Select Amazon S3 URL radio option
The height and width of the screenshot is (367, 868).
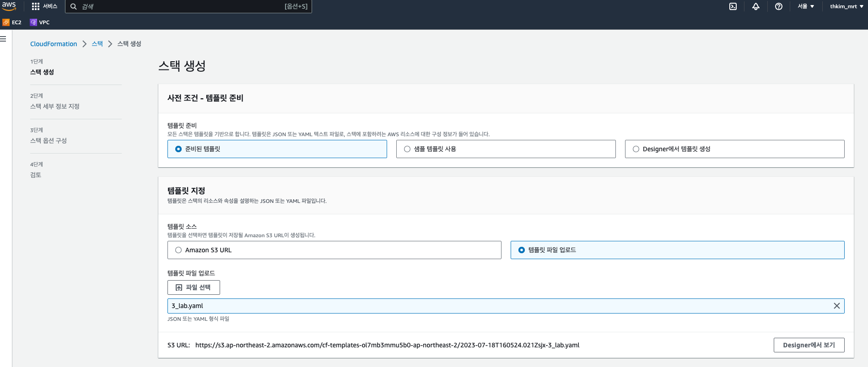click(334, 250)
